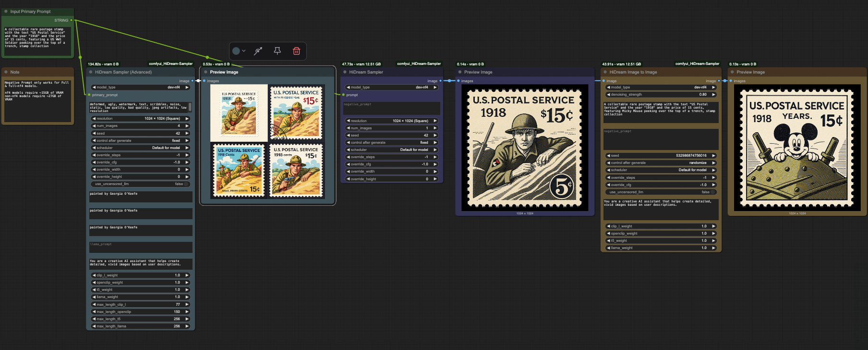
Task: Collapse the Note node via its dot
Action: click(x=6, y=72)
